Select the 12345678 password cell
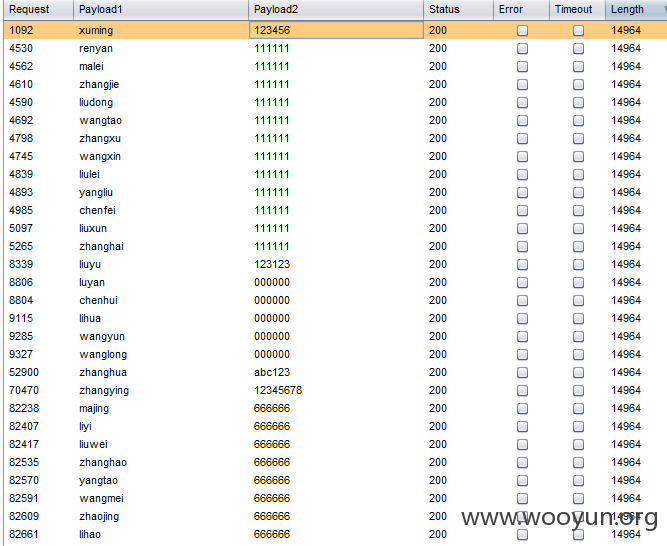This screenshot has height=546, width=667. click(x=278, y=390)
